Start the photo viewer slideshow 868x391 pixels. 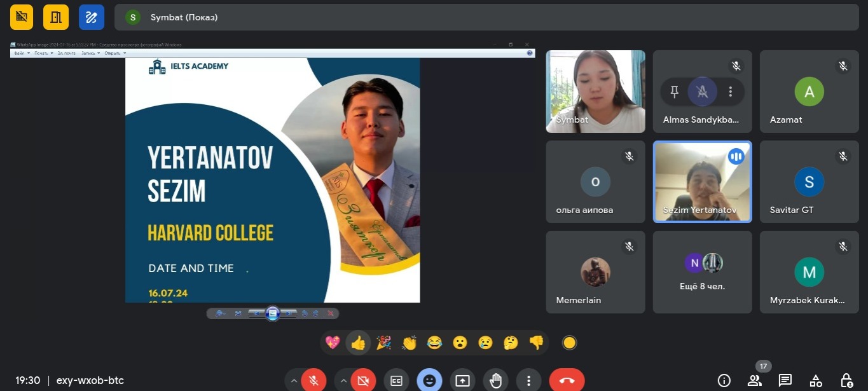point(273,313)
